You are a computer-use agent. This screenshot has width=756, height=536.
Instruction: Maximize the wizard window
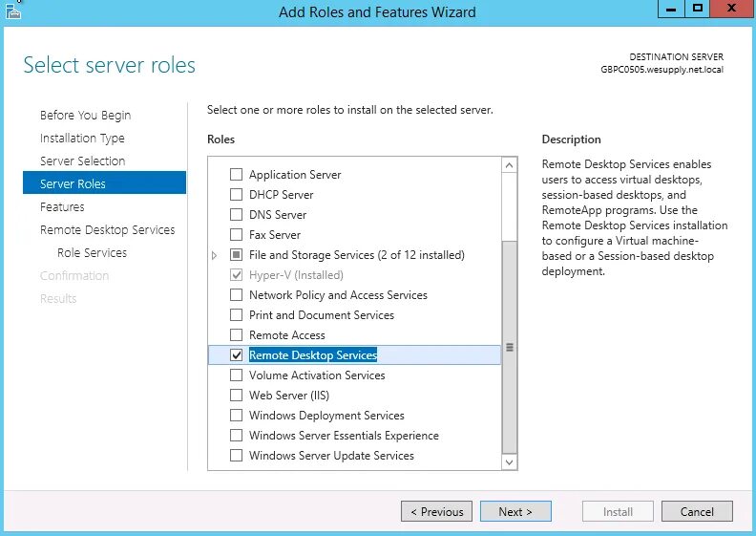click(x=697, y=9)
